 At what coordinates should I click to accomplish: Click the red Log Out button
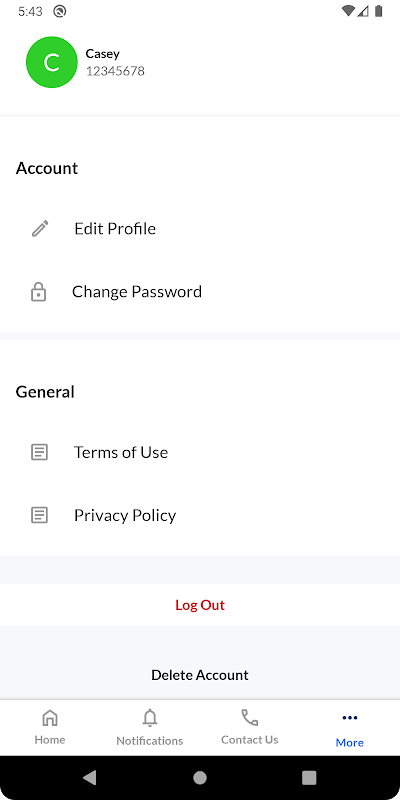point(200,605)
